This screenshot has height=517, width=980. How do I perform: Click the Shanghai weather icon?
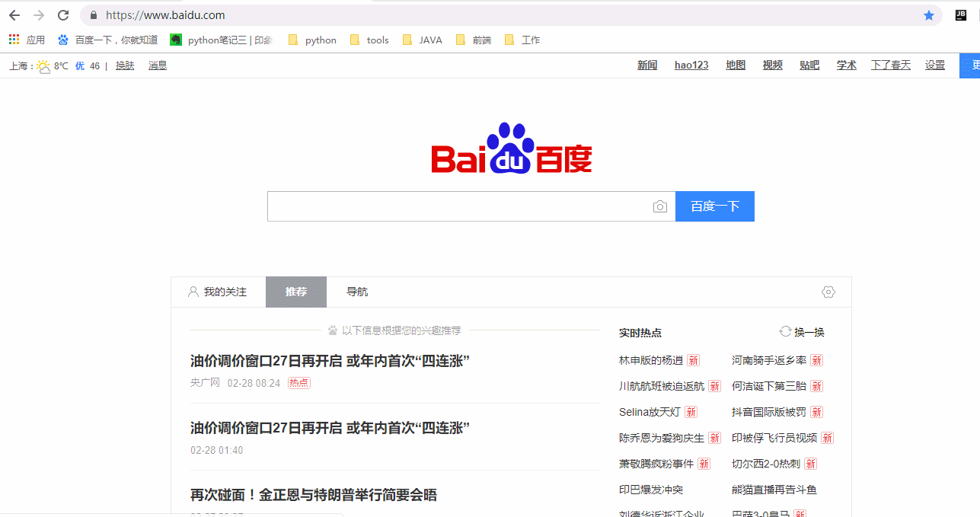(43, 66)
